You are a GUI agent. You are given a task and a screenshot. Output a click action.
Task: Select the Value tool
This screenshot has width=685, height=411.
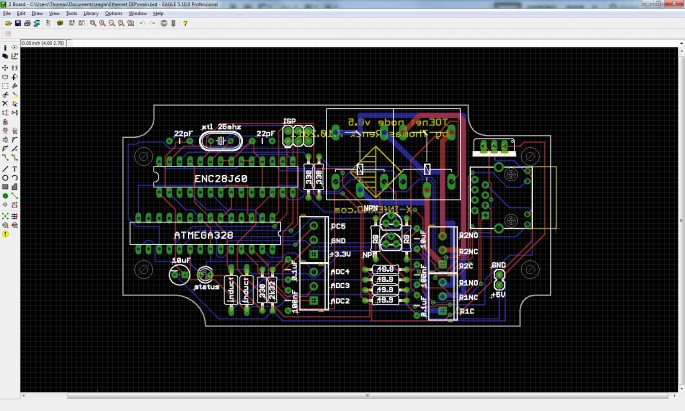click(14, 131)
